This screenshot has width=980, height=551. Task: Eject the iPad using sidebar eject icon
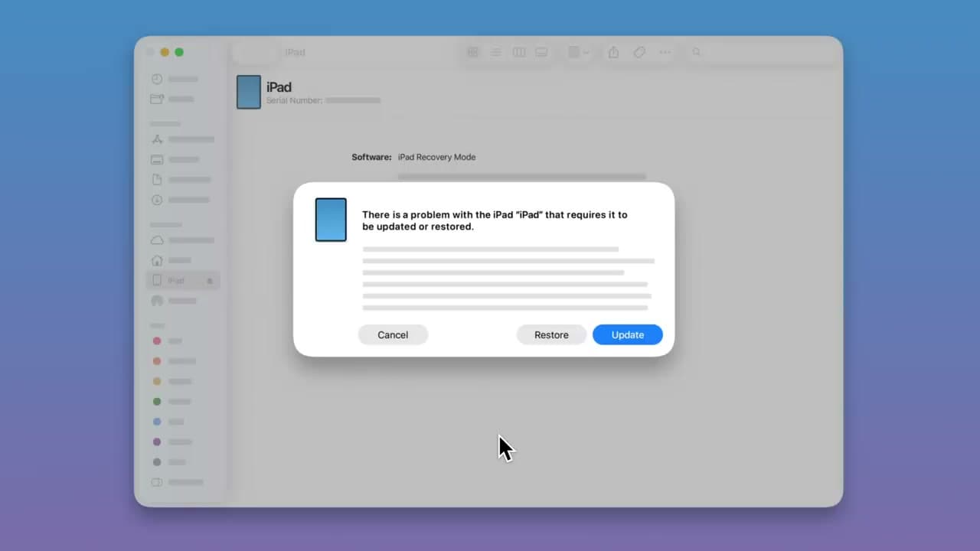pos(210,281)
